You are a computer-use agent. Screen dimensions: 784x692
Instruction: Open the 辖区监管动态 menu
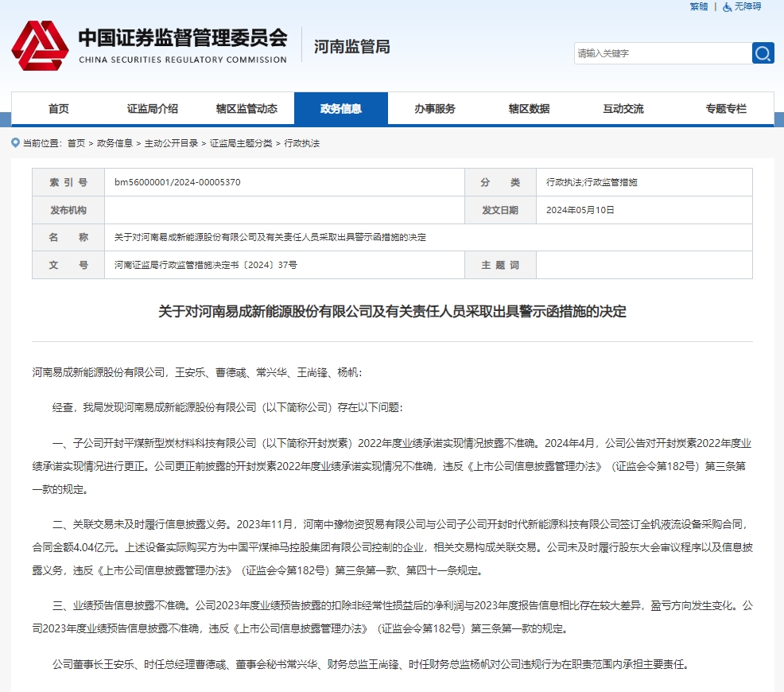[246, 109]
